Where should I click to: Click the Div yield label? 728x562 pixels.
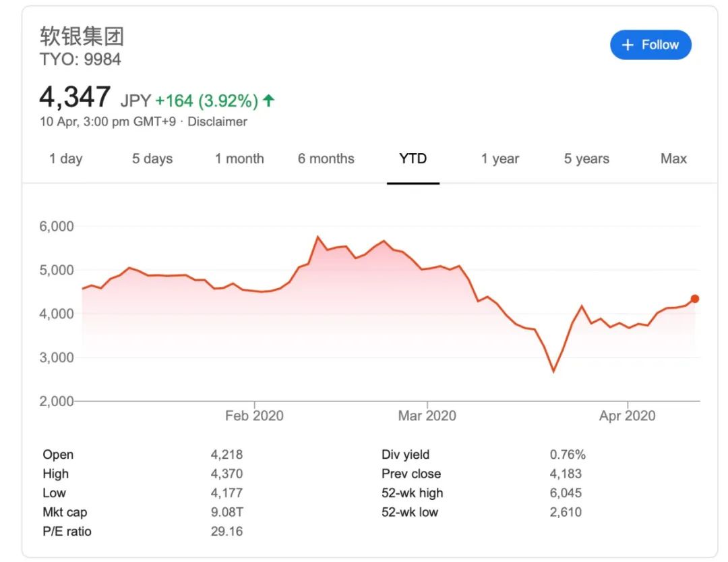[405, 455]
